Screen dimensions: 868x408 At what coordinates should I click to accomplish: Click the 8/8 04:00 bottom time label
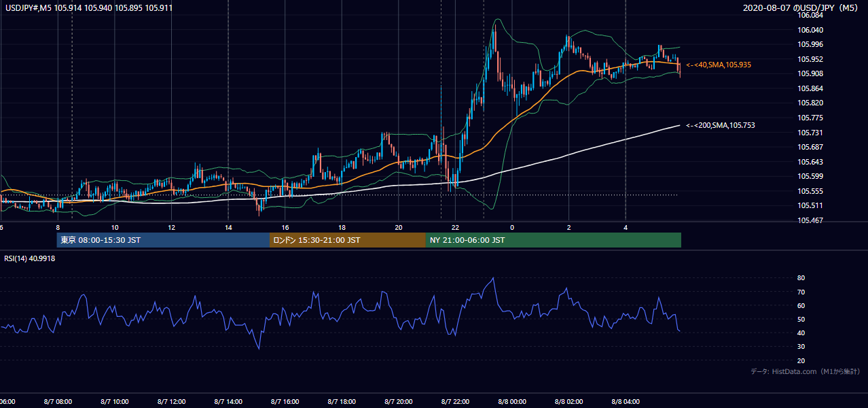pos(626,401)
